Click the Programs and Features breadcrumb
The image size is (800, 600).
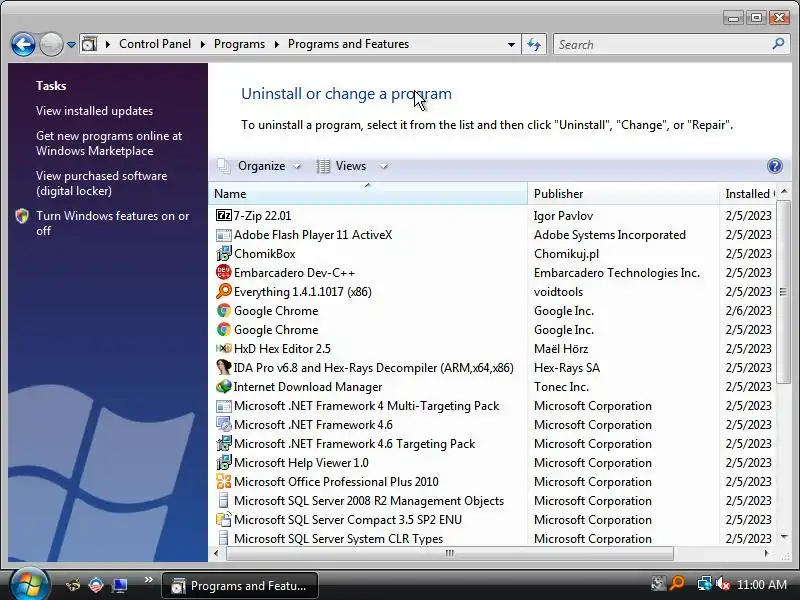[x=348, y=44]
